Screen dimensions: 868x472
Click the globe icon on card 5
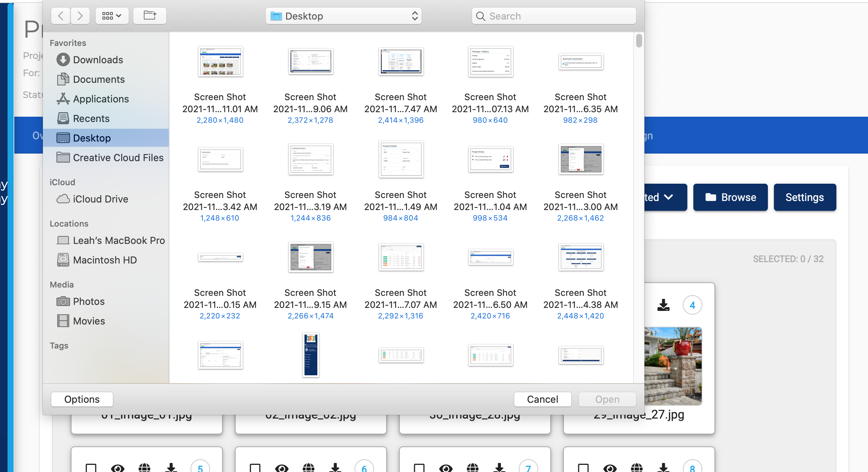(x=144, y=468)
